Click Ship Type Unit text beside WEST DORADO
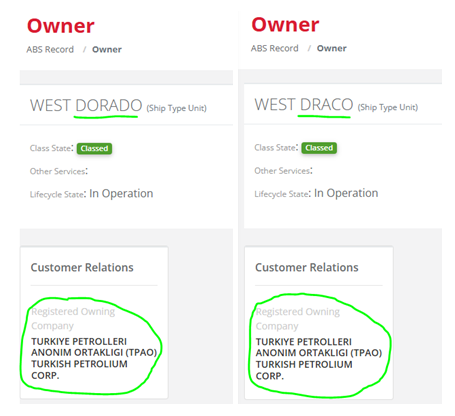This screenshot has width=455, height=416. [177, 108]
